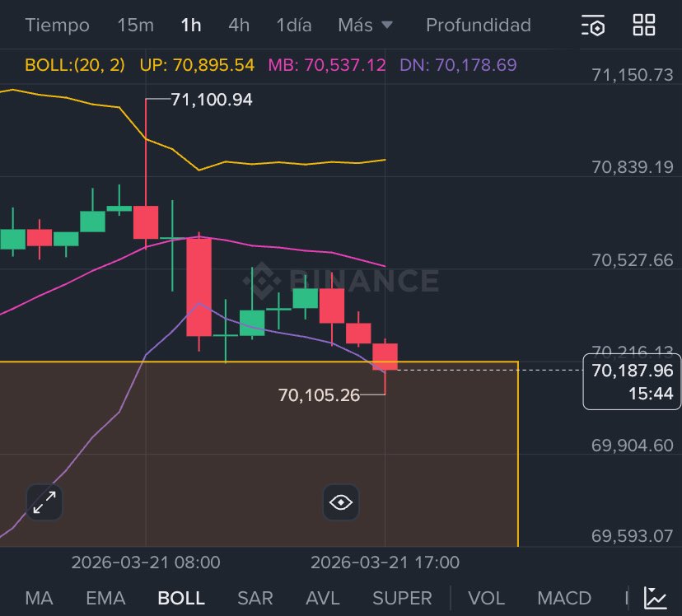
Task: Select the 1día timeframe
Action: coord(294,26)
